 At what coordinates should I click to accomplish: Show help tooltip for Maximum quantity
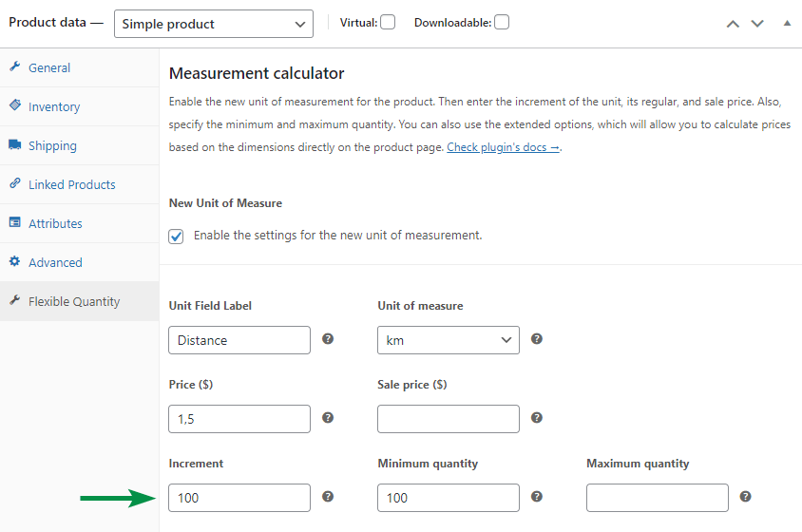click(x=746, y=496)
